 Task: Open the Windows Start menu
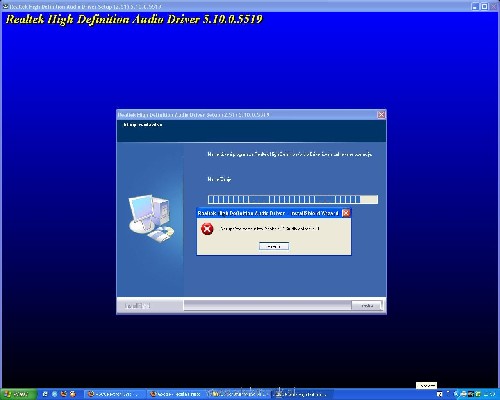[18, 394]
